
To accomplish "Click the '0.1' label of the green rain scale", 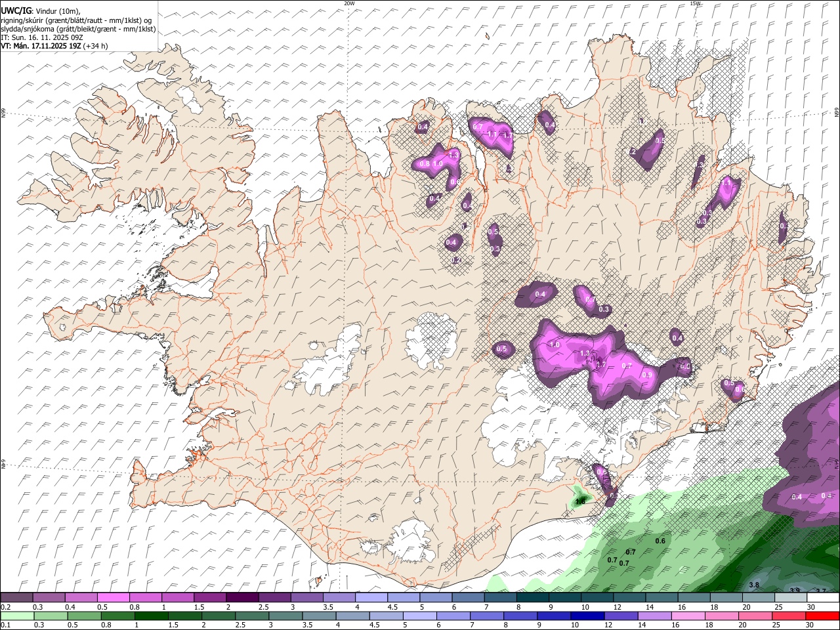I will click(x=5, y=625).
